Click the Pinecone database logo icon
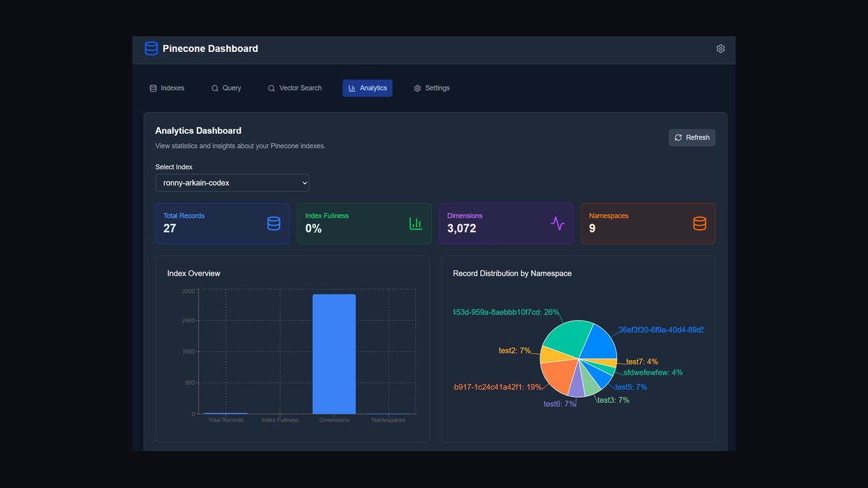The width and height of the screenshot is (868, 488). point(151,48)
